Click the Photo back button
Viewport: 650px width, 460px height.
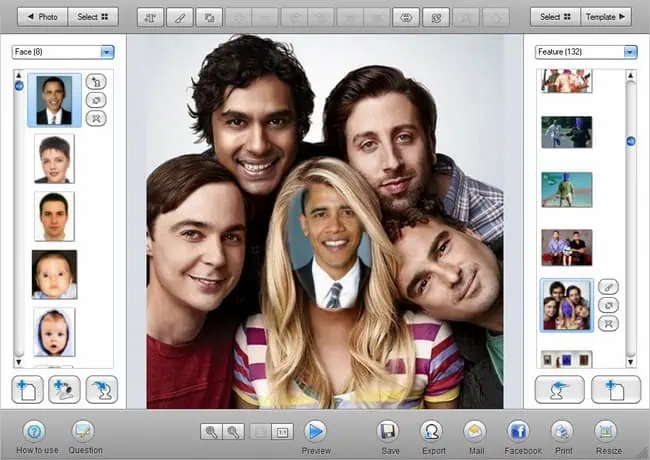42,17
